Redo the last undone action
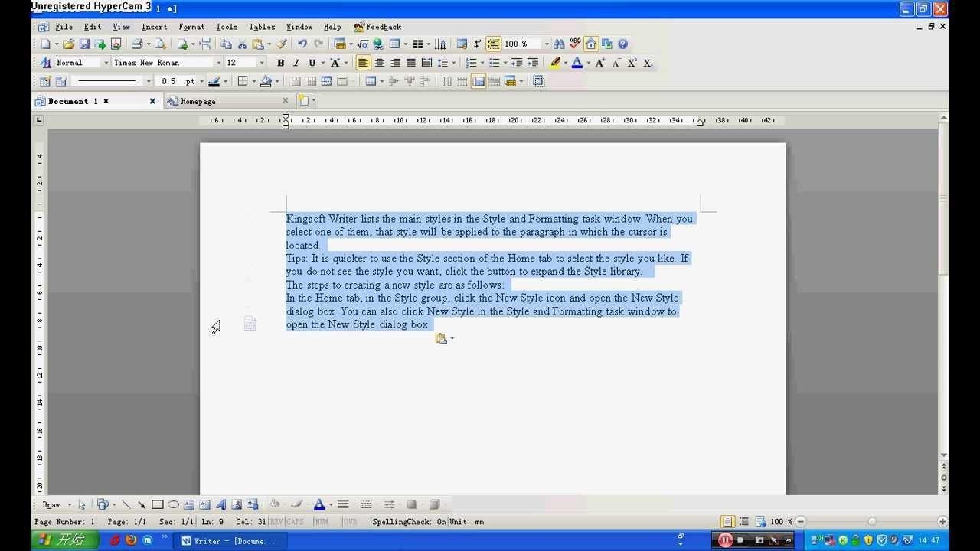Screen dimensions: 980x551 pos(318,44)
